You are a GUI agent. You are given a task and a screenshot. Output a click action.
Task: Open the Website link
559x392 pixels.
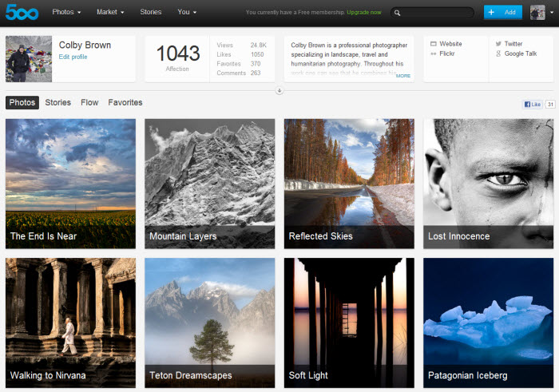450,44
